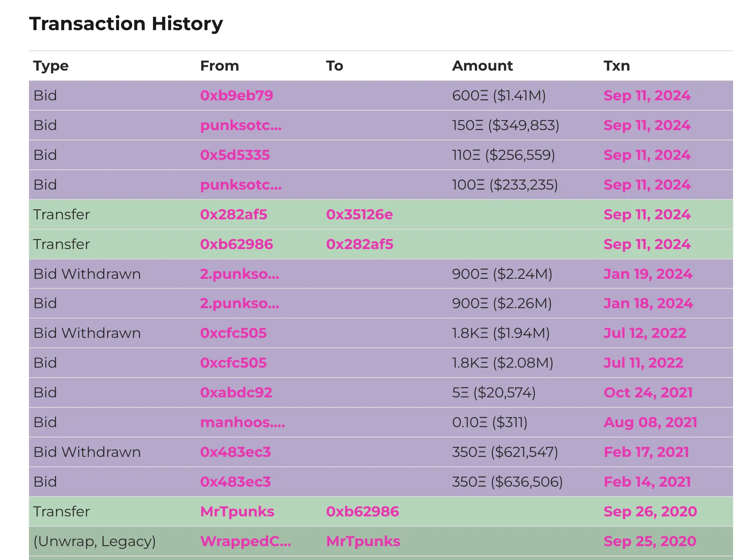Image resolution: width=739 pixels, height=560 pixels.
Task: View the Jan 18, 2024 bid transaction
Action: (648, 303)
